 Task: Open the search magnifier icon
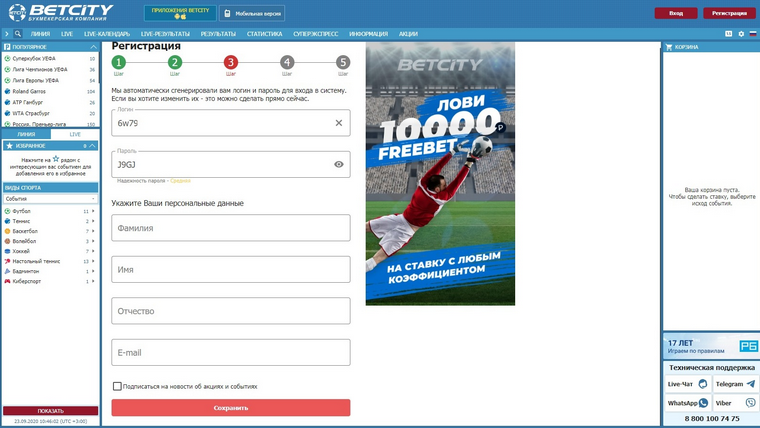[17, 34]
